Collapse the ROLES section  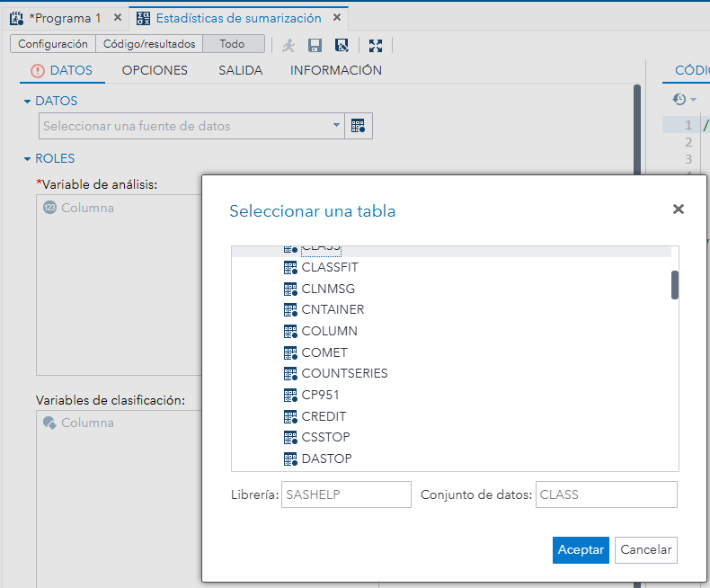tap(28, 159)
